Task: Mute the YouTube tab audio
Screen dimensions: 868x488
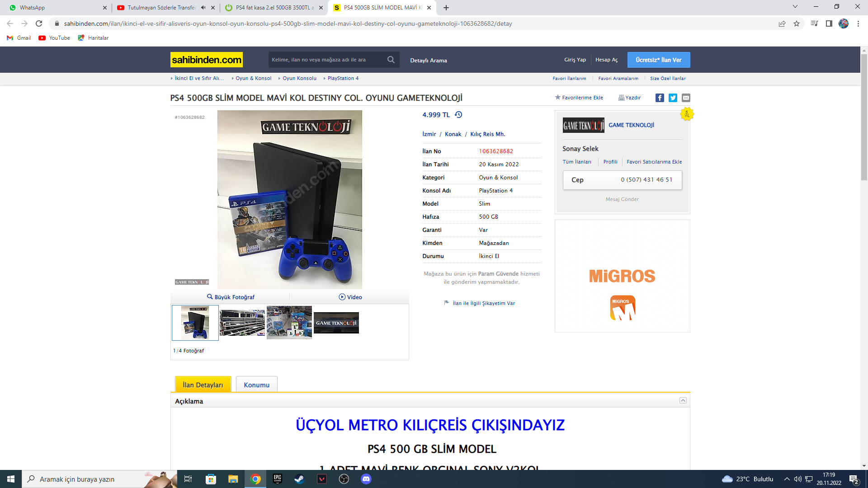Action: (203, 8)
